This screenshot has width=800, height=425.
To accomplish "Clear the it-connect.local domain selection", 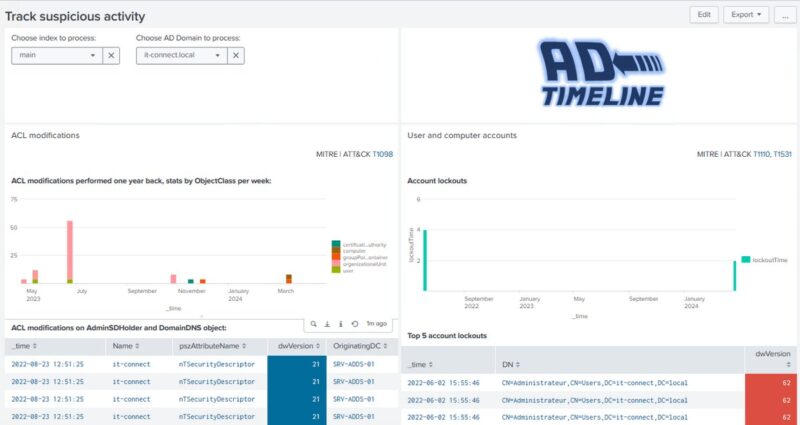I will 236,56.
